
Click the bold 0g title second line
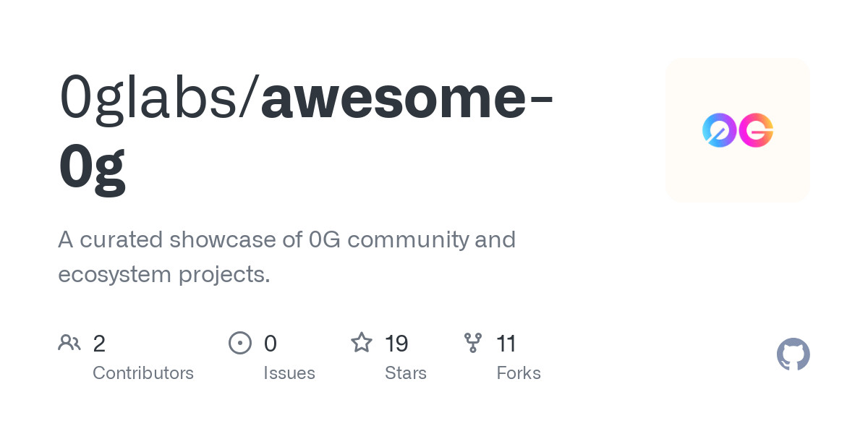[93, 168]
